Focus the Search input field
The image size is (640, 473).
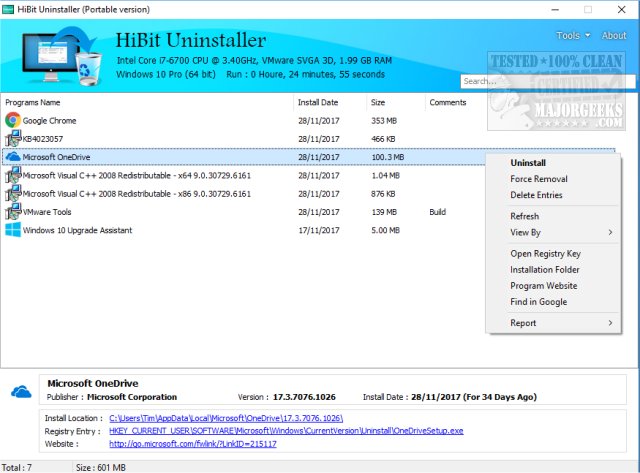coord(548,81)
